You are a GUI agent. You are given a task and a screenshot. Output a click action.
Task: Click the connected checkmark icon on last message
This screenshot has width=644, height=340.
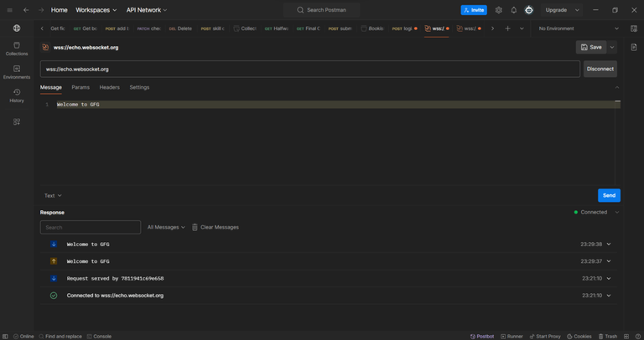(x=54, y=296)
